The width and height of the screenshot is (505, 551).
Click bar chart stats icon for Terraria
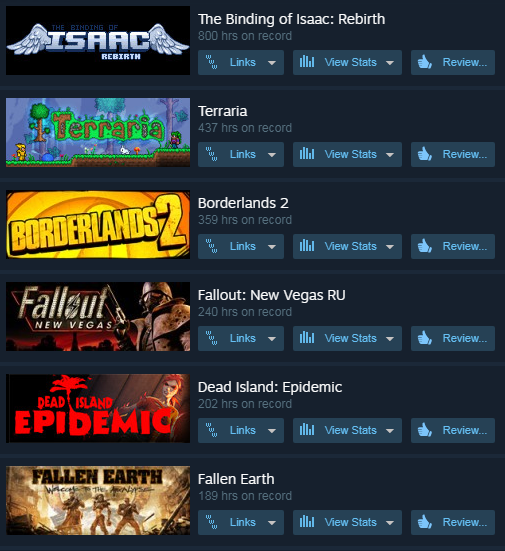307,154
